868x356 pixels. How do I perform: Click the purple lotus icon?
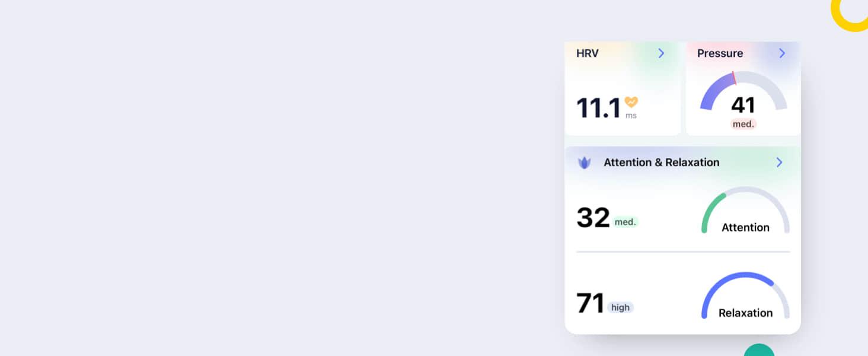pyautogui.click(x=585, y=163)
